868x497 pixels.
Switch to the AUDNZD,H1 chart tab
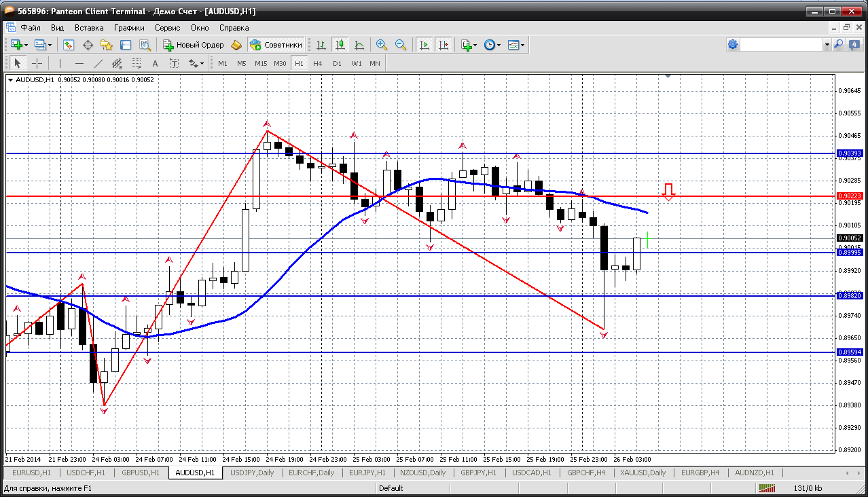(x=754, y=473)
